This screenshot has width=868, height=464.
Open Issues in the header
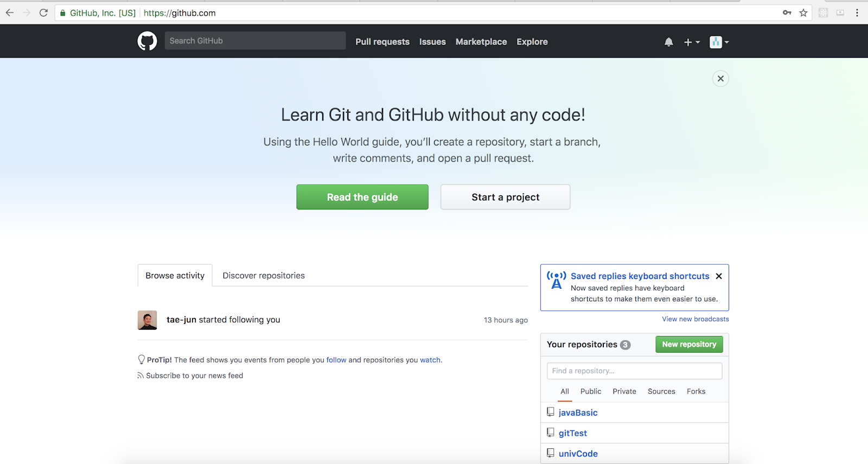(x=432, y=42)
